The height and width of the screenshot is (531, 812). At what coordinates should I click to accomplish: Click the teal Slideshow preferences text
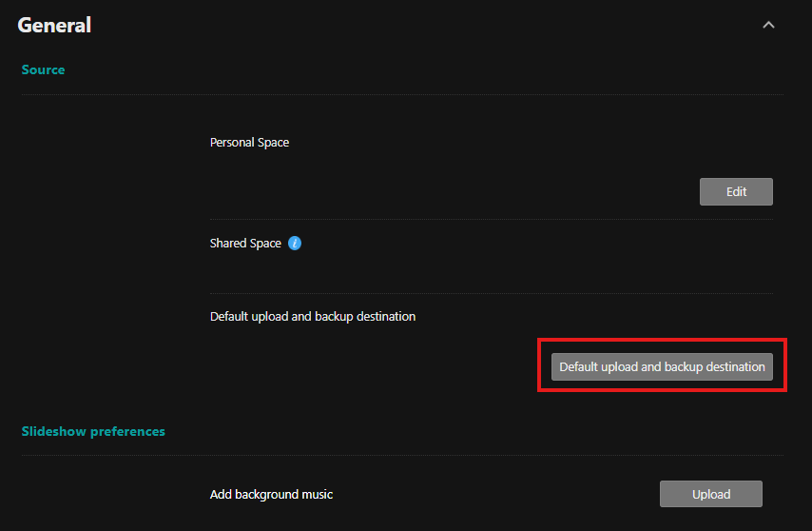93,431
